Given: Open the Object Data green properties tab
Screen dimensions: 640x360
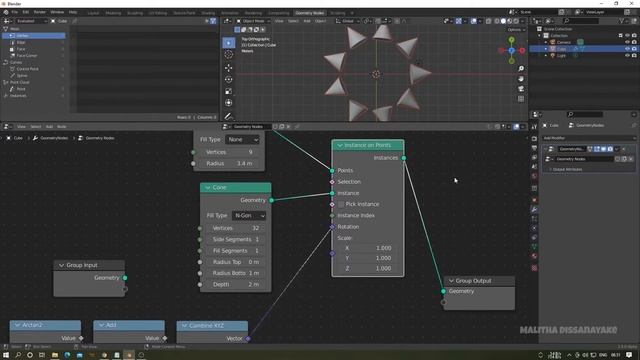Looking at the screenshot, I should pos(534,247).
